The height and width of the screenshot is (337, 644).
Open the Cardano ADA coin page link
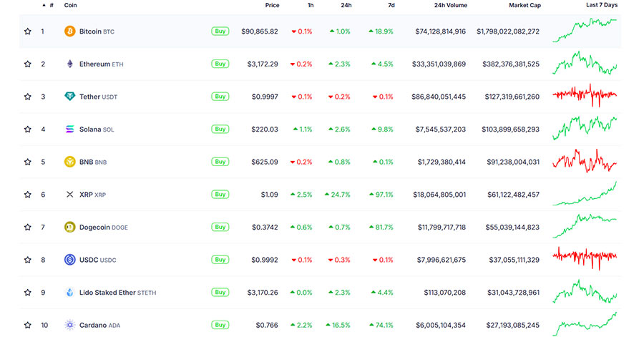[x=99, y=325]
